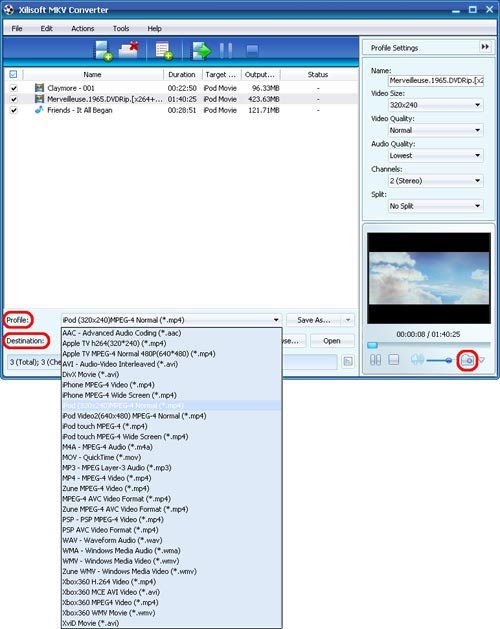Sort by the Status column header
The image size is (500, 629).
tap(318, 75)
